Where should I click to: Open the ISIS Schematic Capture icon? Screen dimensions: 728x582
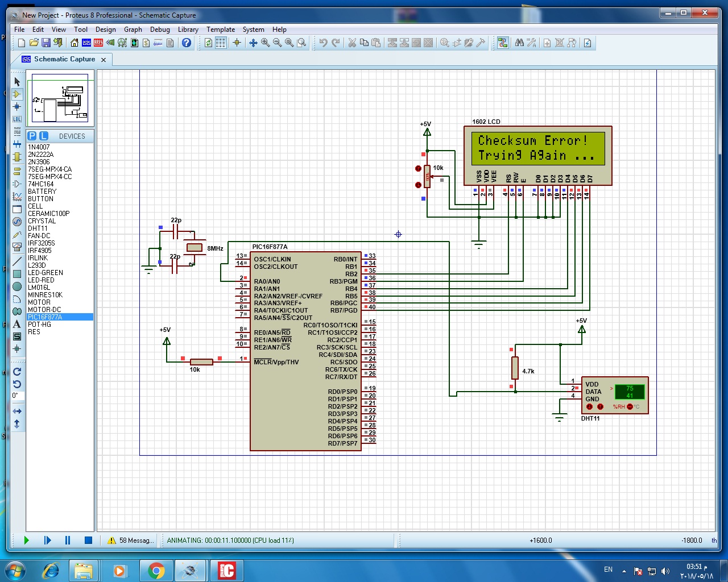tap(86, 43)
